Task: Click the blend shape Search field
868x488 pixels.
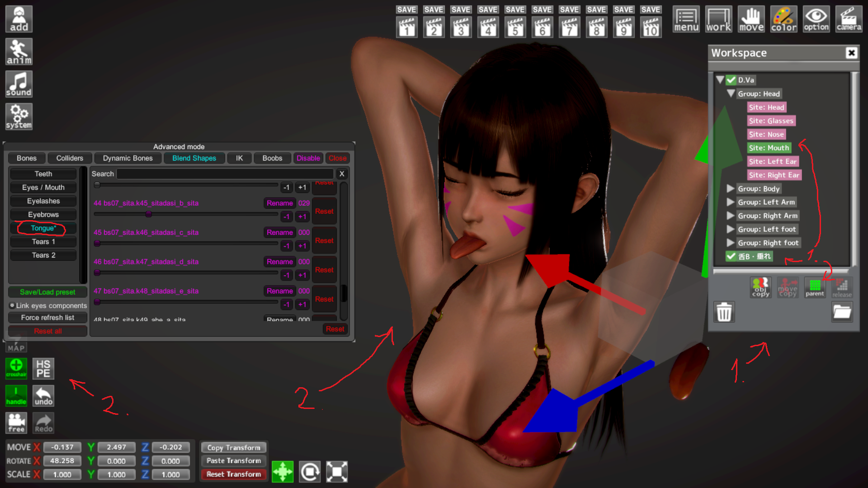Action: (x=225, y=174)
